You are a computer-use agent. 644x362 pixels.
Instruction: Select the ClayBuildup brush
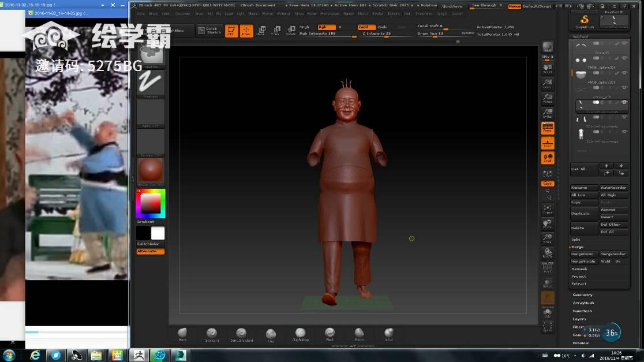[x=300, y=334]
